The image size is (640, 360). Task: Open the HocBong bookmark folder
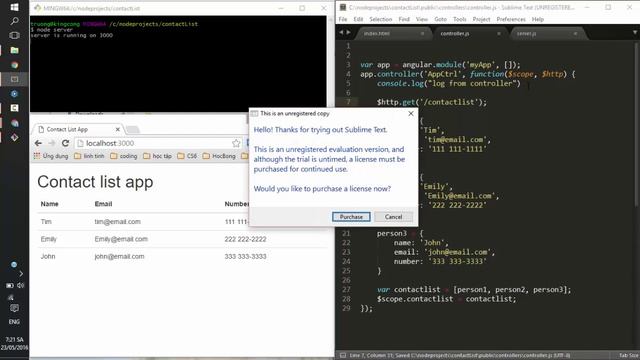click(x=219, y=156)
